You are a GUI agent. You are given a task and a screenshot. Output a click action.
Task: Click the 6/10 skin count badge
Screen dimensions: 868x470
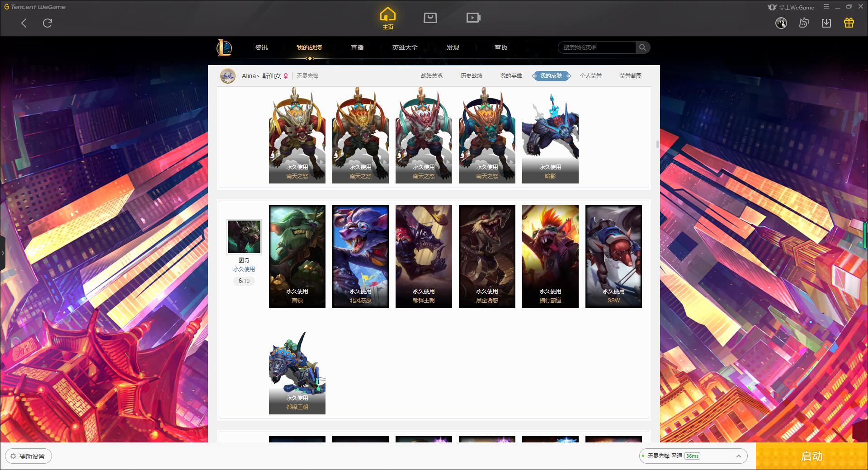click(244, 281)
